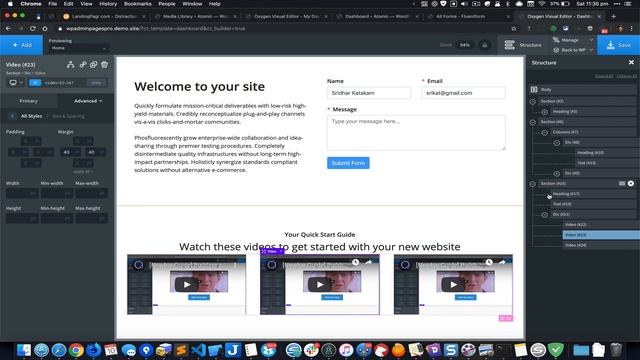Select Heading (#10) in structure tree
The width and height of the screenshot is (640, 360).
[x=605, y=153]
